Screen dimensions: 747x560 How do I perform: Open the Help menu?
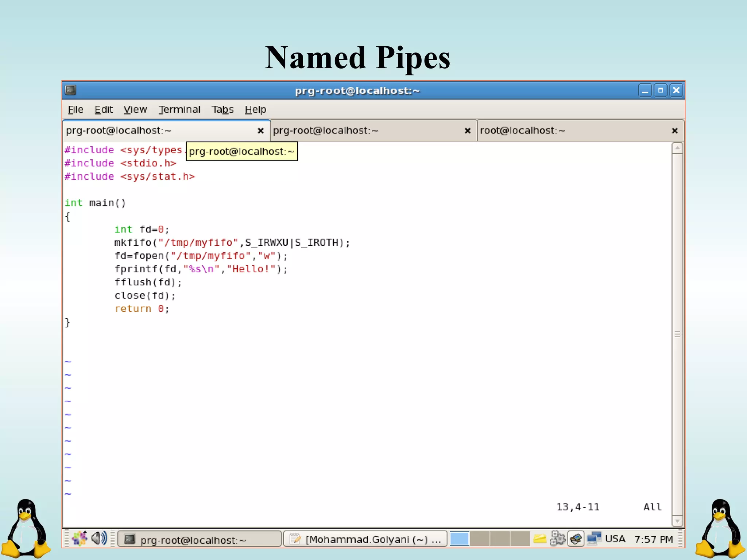(x=255, y=109)
